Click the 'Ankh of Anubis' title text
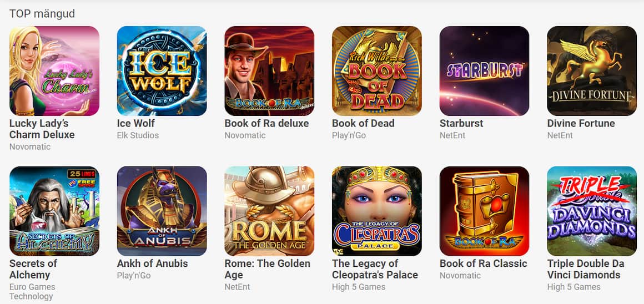Viewport: 644px width, 304px height. pos(152,264)
